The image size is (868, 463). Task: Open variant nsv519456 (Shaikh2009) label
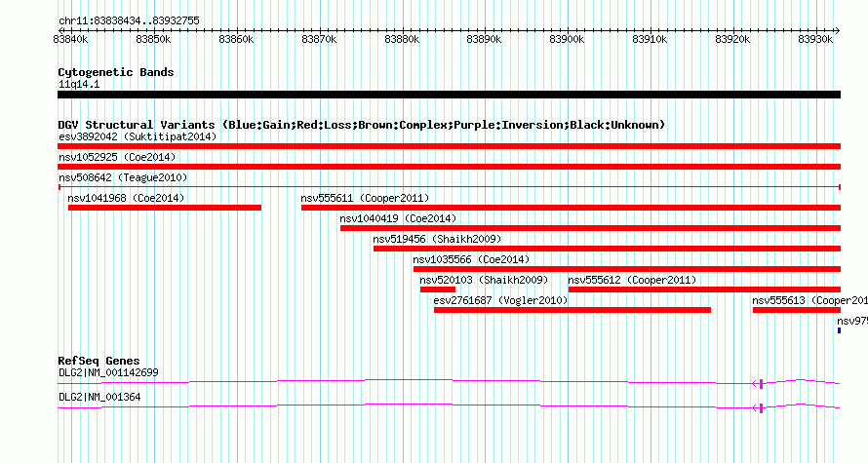(437, 239)
